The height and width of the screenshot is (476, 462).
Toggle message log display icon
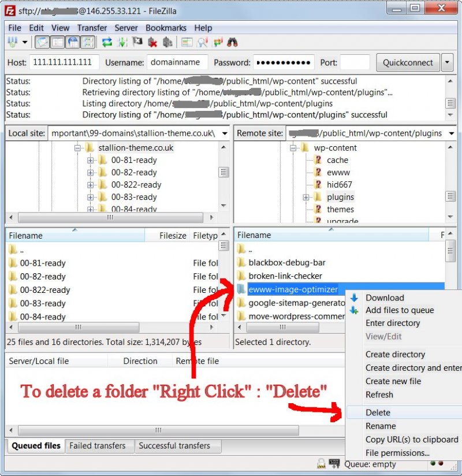click(x=42, y=42)
